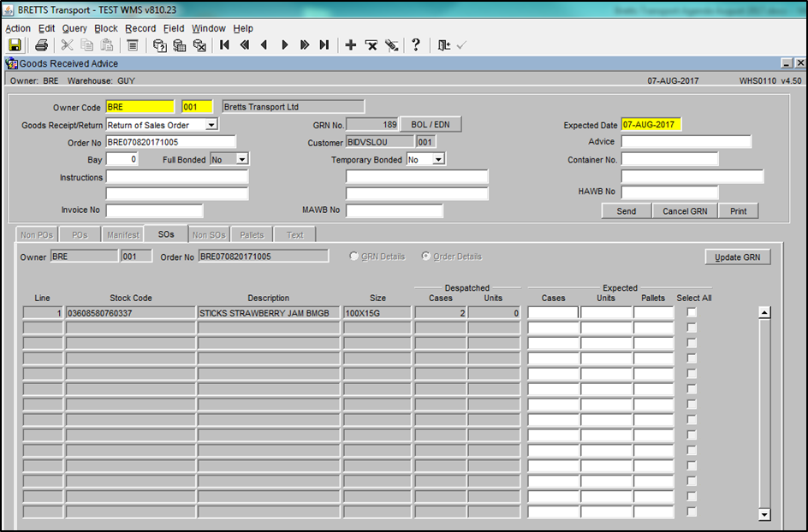This screenshot has height=532, width=808.
Task: Open the Field menu
Action: [x=174, y=28]
